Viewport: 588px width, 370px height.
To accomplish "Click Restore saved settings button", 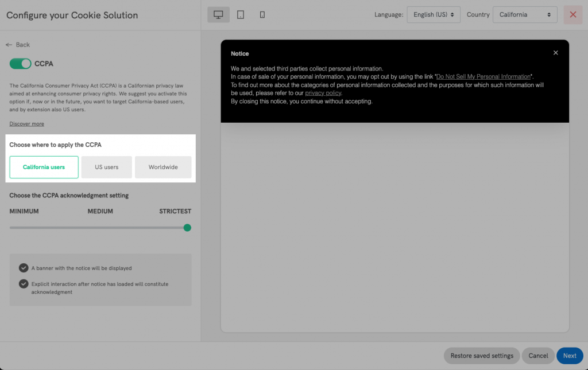I will [x=482, y=356].
